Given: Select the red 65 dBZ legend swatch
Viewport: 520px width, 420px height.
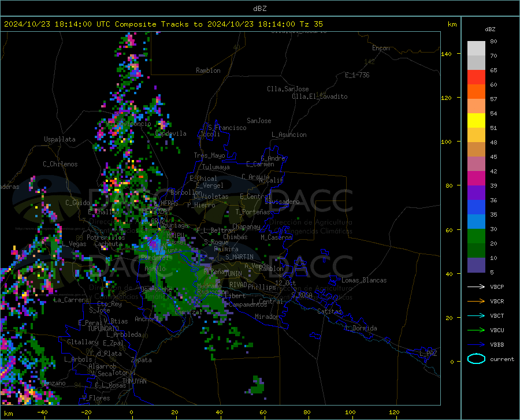Looking at the screenshot, I should (476, 77).
